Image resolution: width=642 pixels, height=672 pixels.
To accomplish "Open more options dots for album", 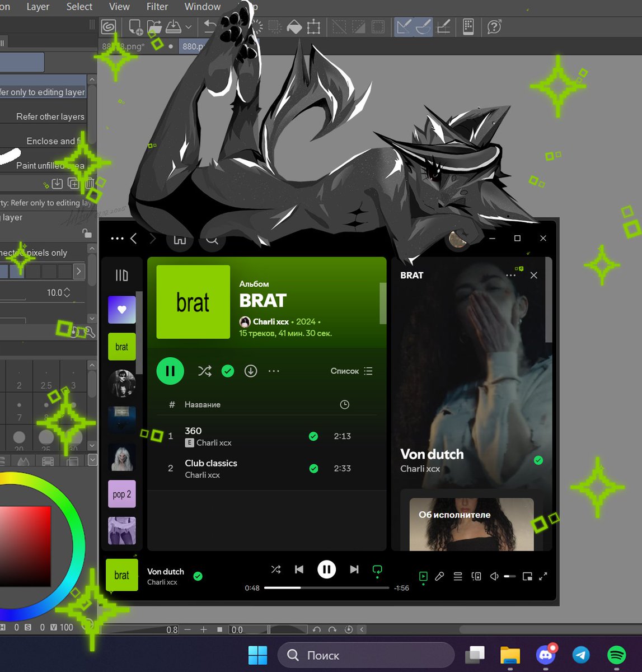I will tap(274, 371).
